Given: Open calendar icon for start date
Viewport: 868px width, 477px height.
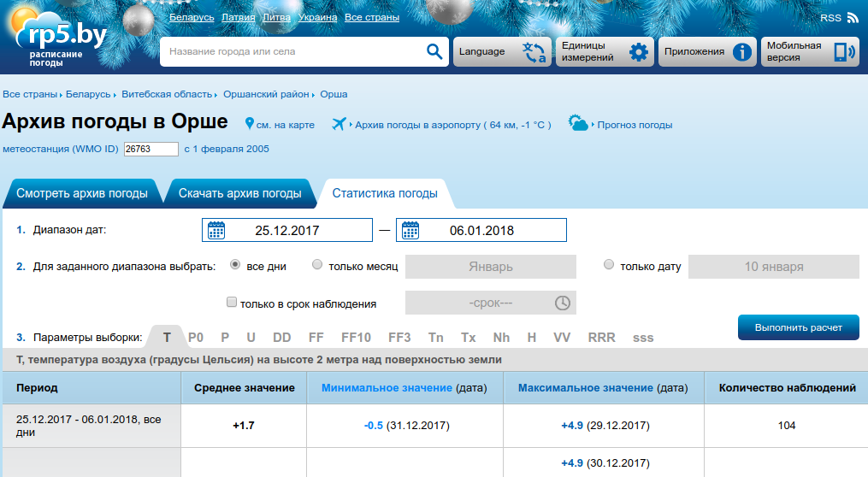Looking at the screenshot, I should click(216, 230).
